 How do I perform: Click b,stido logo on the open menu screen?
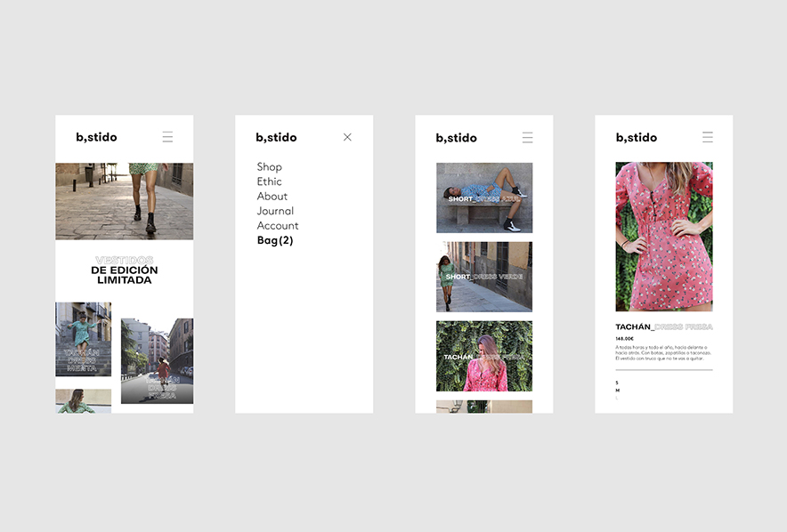pyautogui.click(x=276, y=138)
